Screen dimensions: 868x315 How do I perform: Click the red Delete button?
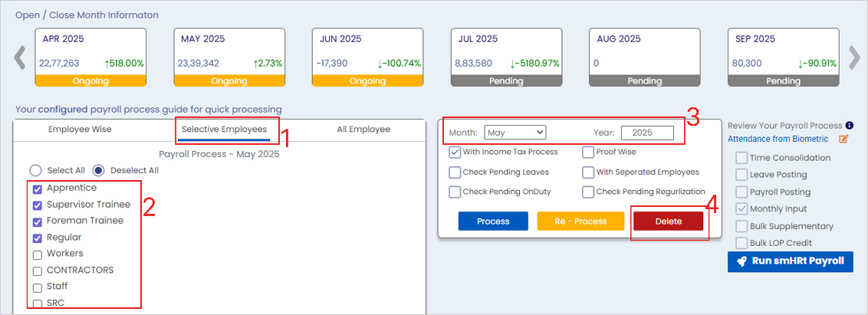pos(668,221)
